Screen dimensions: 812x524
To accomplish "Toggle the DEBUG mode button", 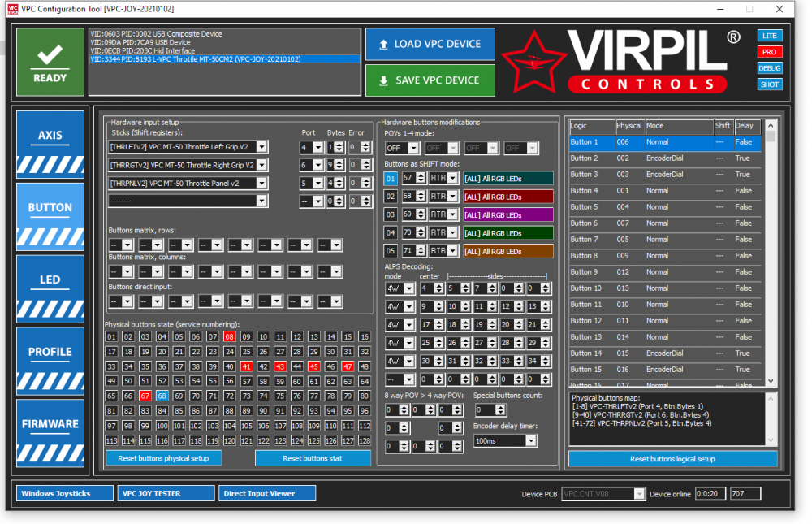I will click(x=769, y=68).
